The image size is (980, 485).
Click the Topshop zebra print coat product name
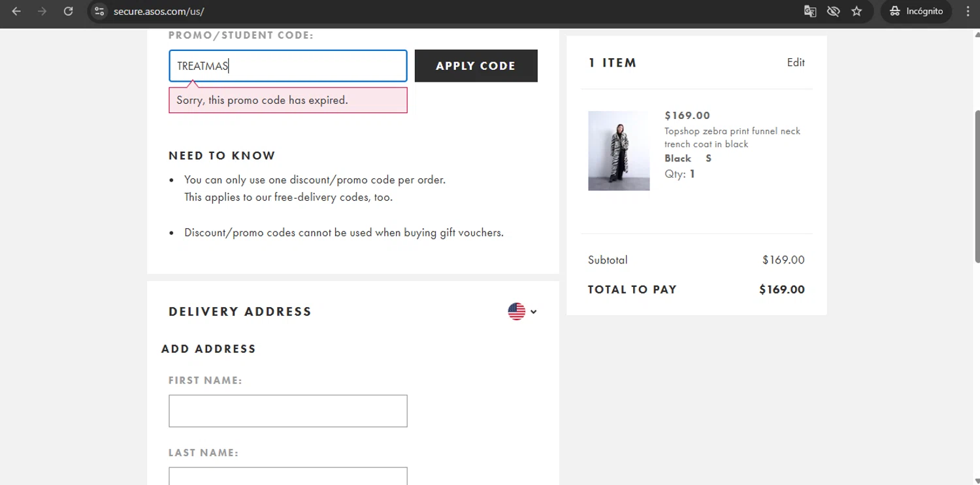[732, 137]
